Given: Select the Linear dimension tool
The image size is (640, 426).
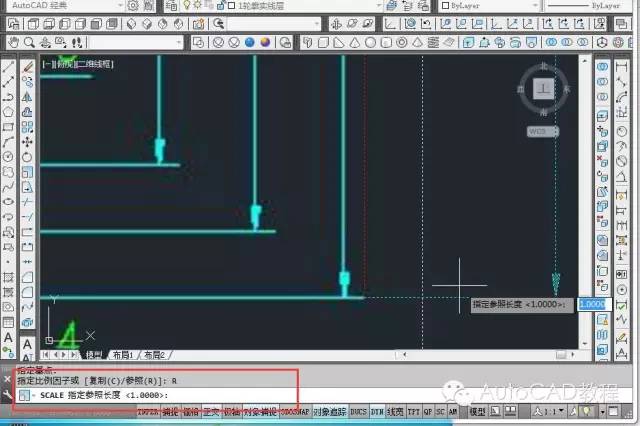Looking at the screenshot, I should tap(621, 67).
